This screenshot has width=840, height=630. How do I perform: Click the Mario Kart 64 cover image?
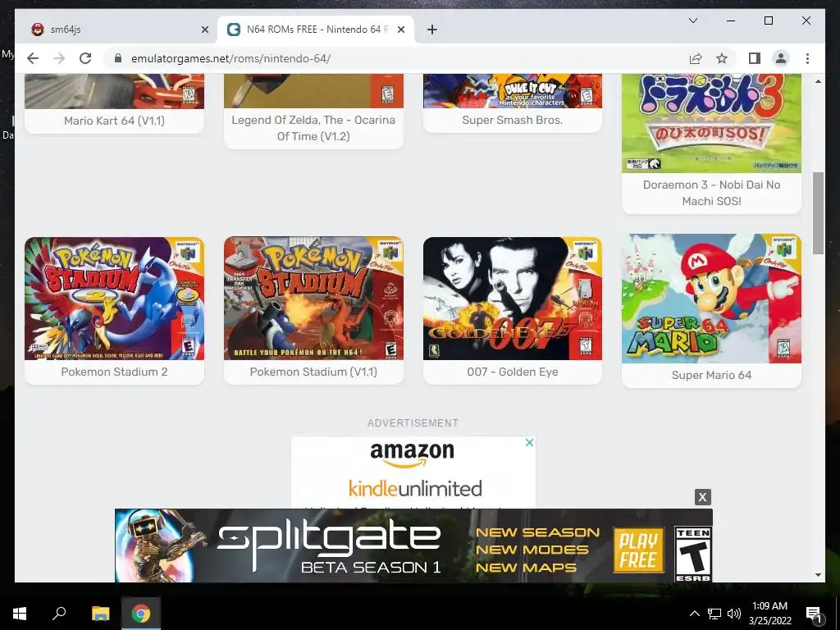click(x=114, y=91)
